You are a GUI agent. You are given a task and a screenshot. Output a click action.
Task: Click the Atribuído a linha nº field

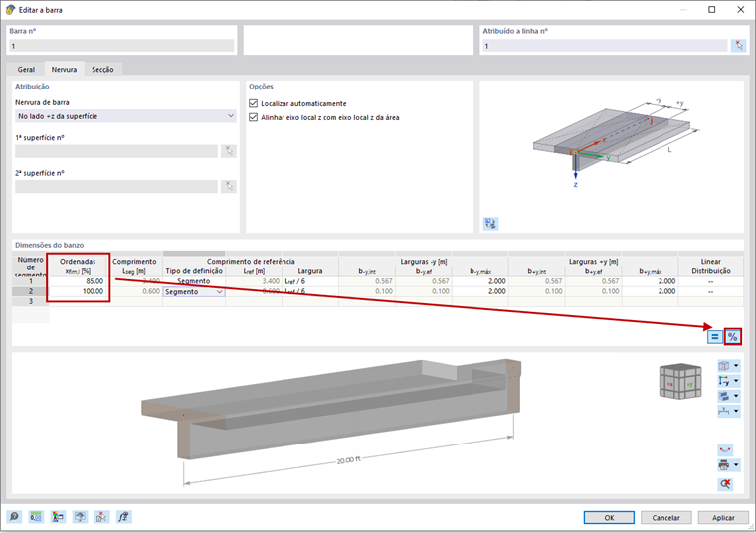point(605,46)
